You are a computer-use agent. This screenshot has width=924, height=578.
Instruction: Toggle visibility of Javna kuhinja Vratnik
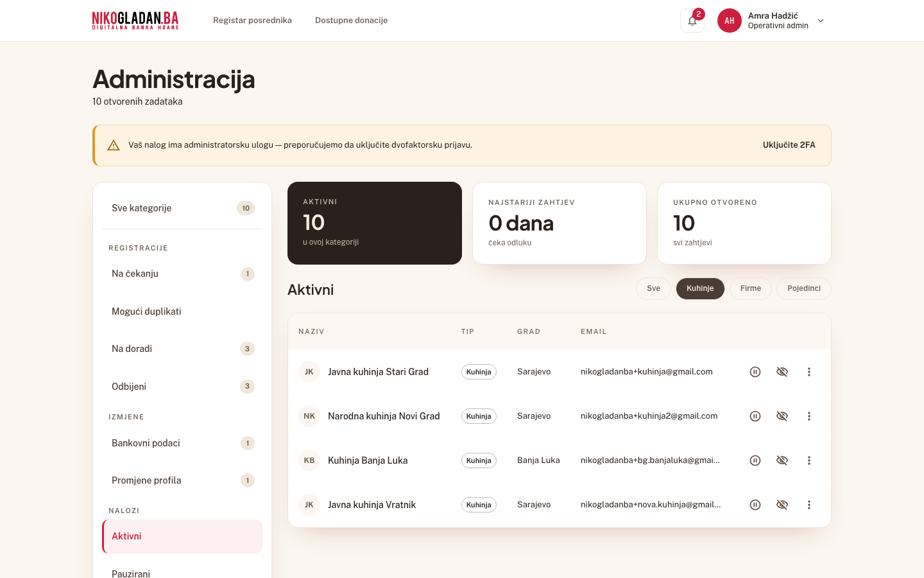point(782,505)
